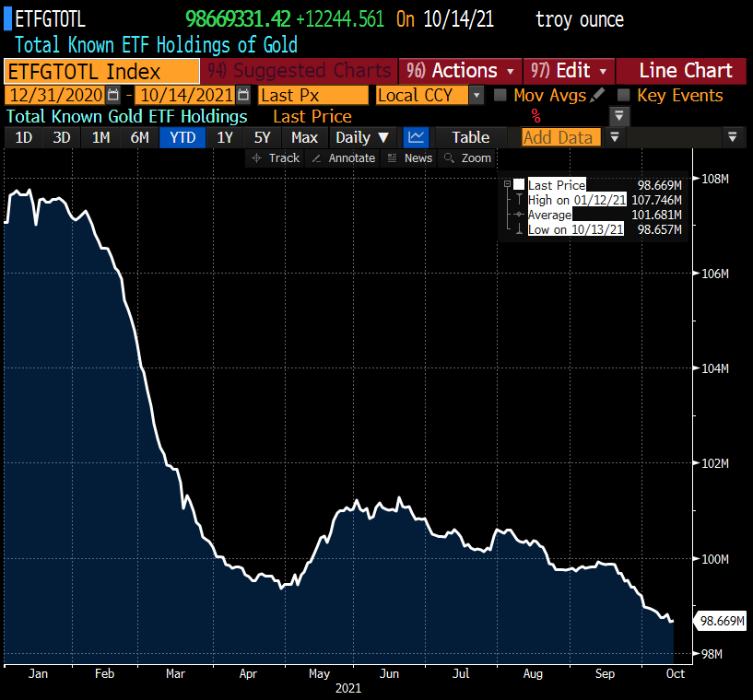Click the Track crosshair icon
This screenshot has height=700, width=753.
[257, 158]
